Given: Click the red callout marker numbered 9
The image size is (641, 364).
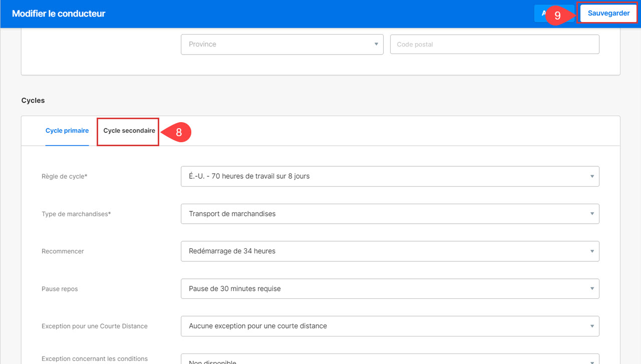Looking at the screenshot, I should [x=557, y=16].
